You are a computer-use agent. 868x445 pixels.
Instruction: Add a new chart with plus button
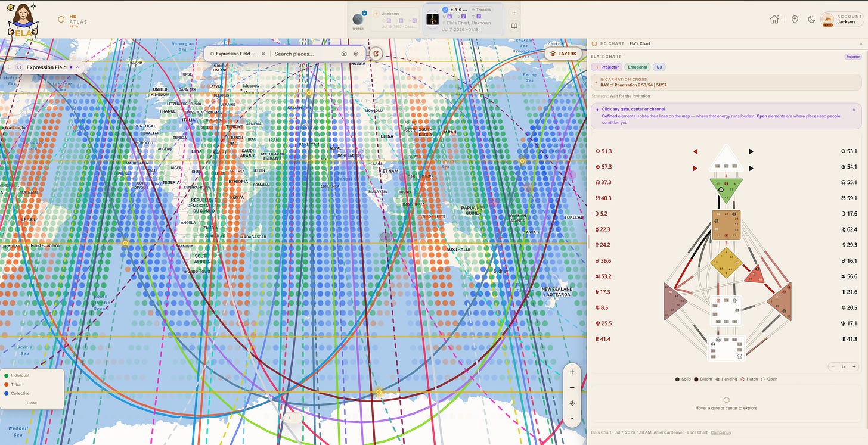[514, 12]
